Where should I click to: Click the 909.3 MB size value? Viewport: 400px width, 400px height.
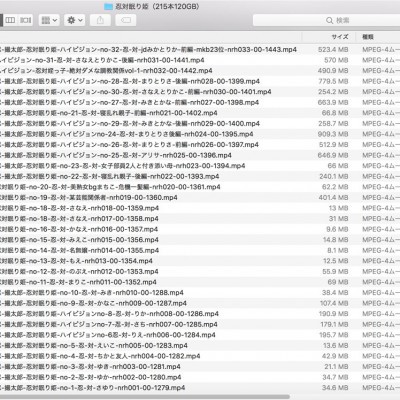333,134
